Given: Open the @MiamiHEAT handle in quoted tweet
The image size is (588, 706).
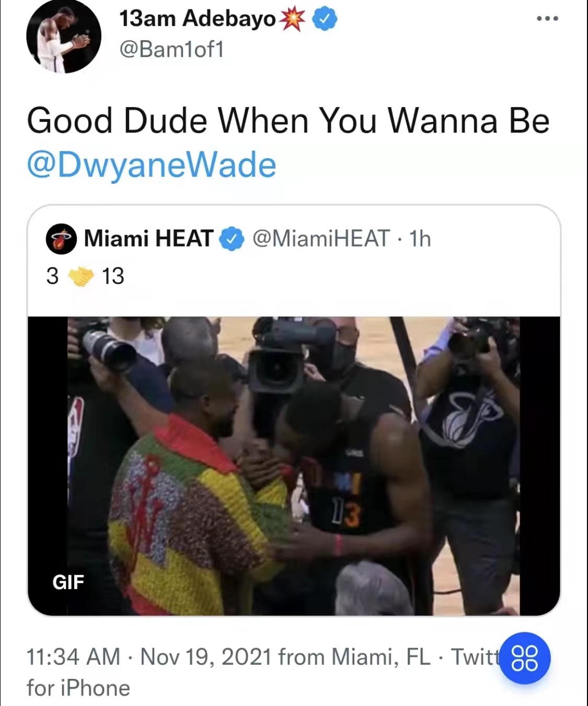Looking at the screenshot, I should 321,238.
